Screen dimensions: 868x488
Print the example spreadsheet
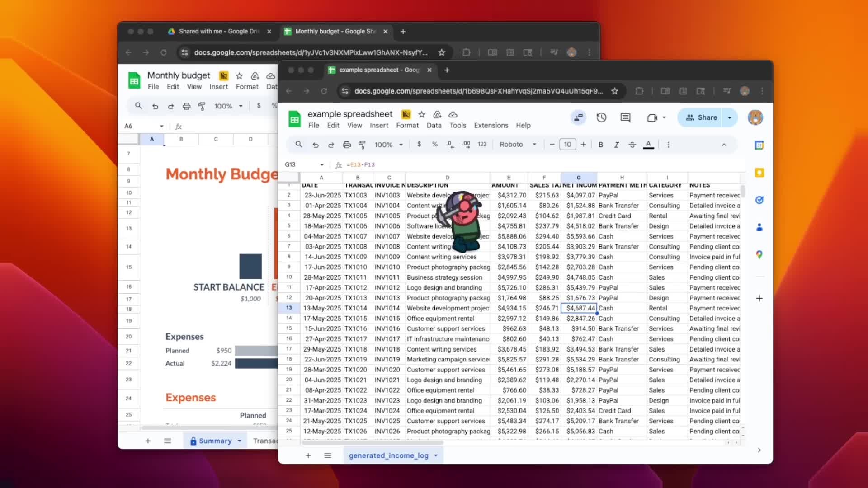347,145
